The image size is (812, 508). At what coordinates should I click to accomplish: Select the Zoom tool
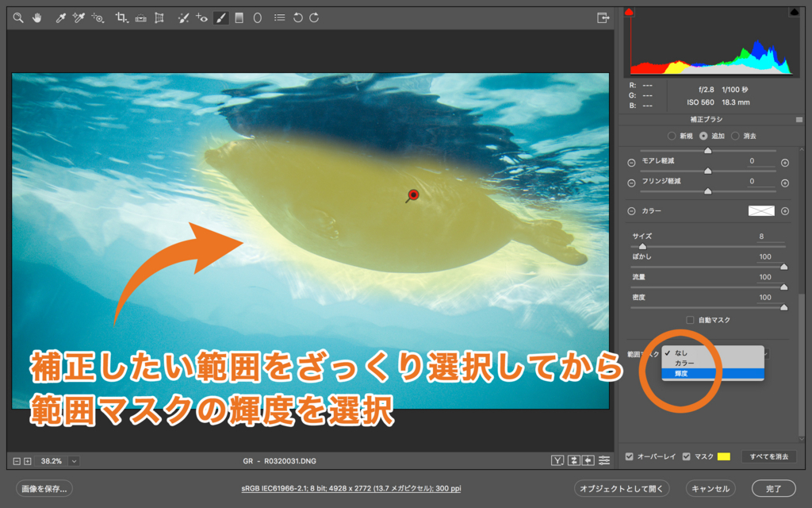pos(18,17)
